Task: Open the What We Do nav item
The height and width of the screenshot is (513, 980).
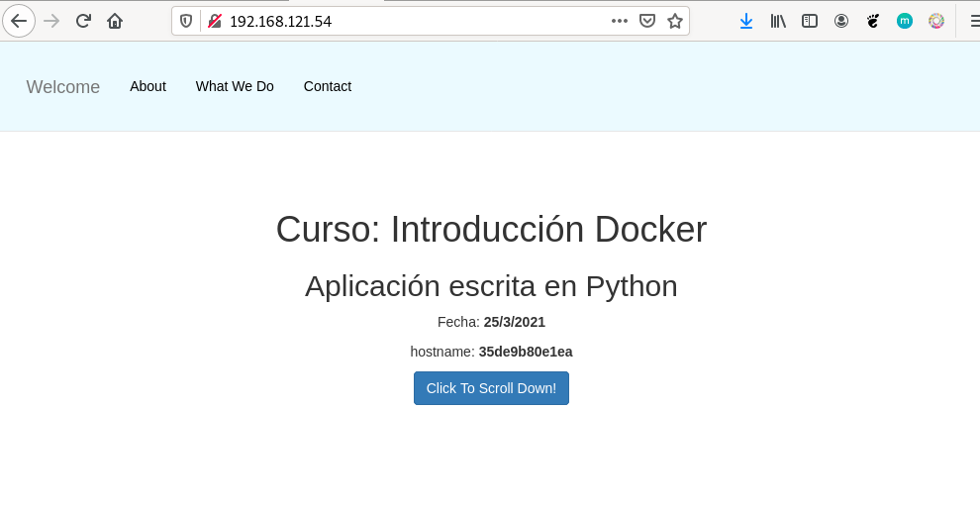Action: [235, 86]
